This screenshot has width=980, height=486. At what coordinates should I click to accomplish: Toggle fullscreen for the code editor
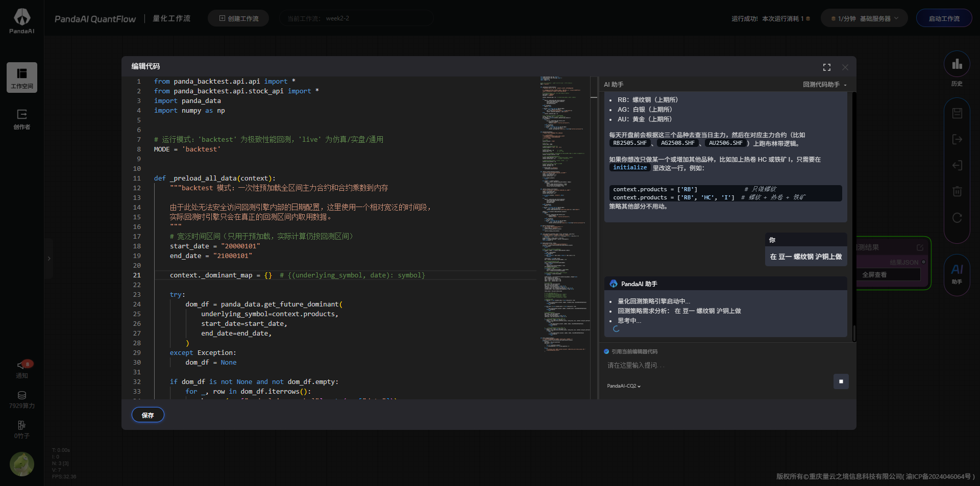826,67
